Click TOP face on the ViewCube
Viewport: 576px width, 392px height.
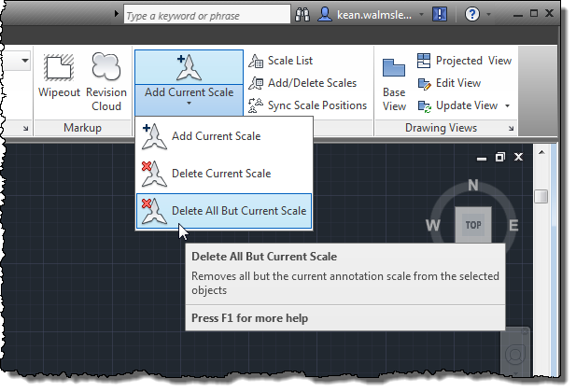coord(473,225)
